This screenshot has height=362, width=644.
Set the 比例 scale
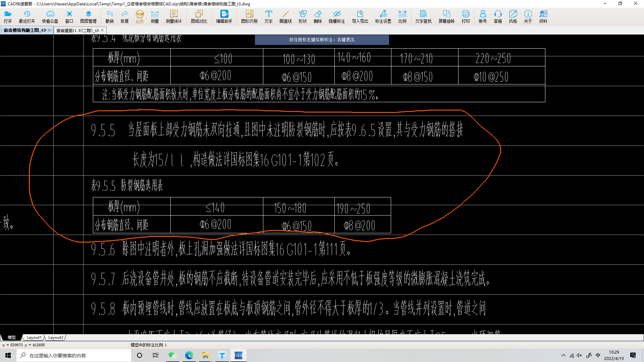402,16
